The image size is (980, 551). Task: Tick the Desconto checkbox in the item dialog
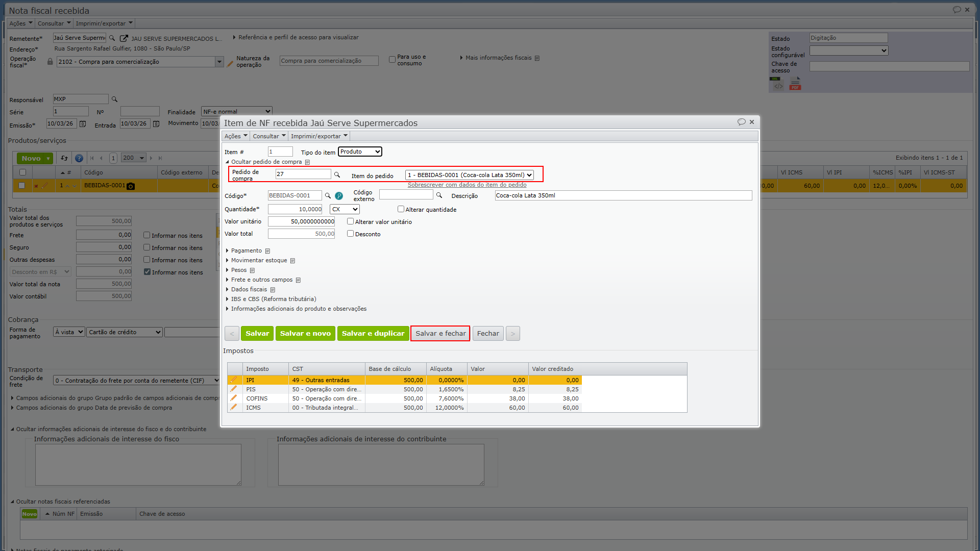point(350,234)
